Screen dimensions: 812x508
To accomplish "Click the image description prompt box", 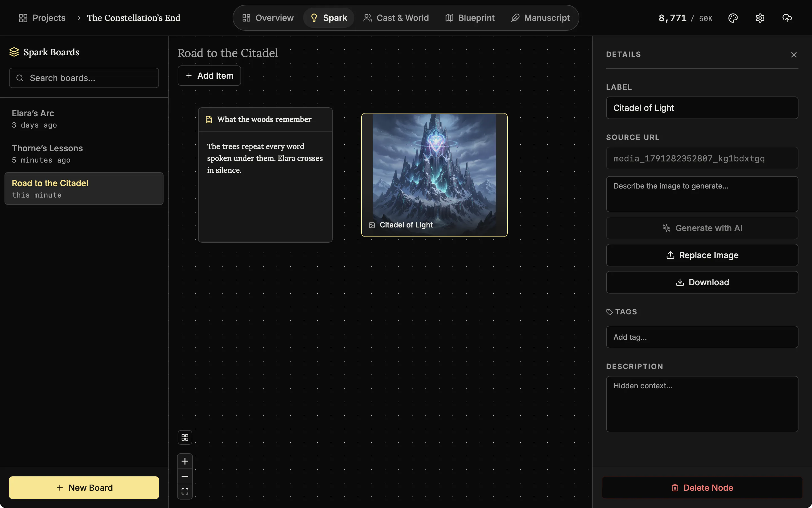I will (x=702, y=194).
